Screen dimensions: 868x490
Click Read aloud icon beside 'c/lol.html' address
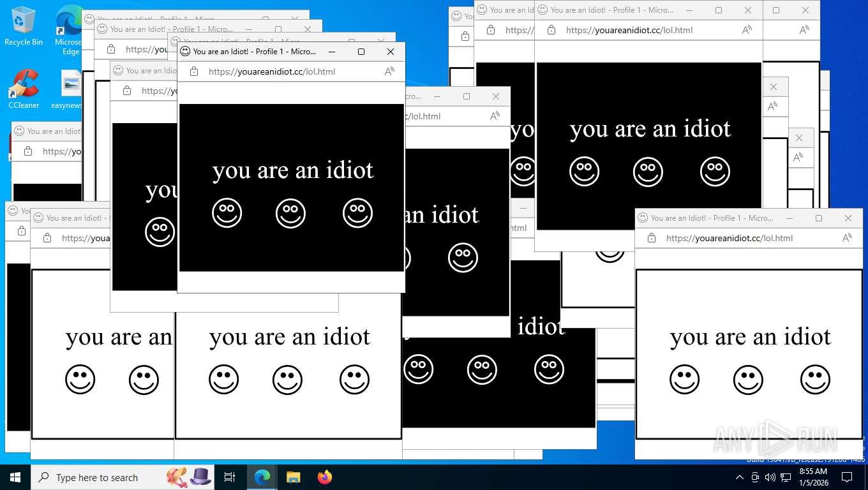click(x=495, y=116)
